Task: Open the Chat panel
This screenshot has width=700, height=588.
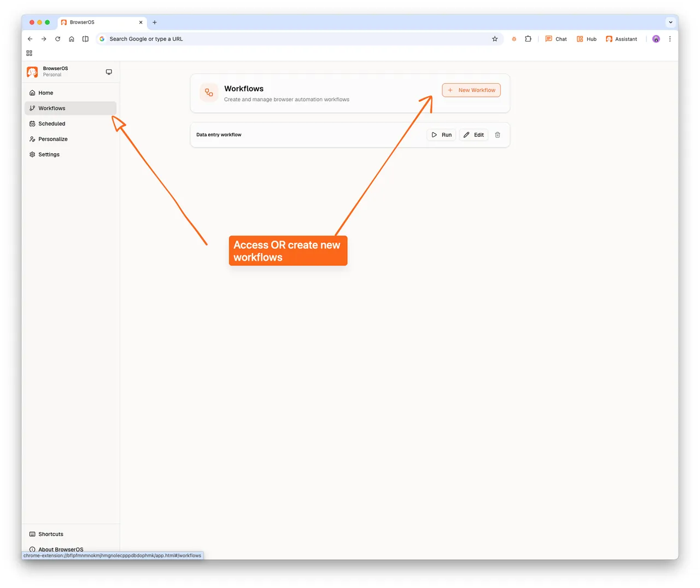Action: coord(556,39)
